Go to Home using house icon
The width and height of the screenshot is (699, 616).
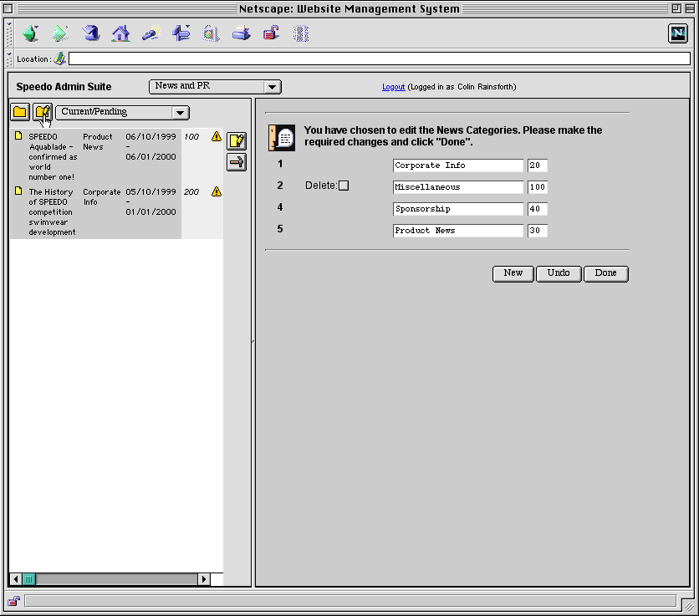click(121, 33)
